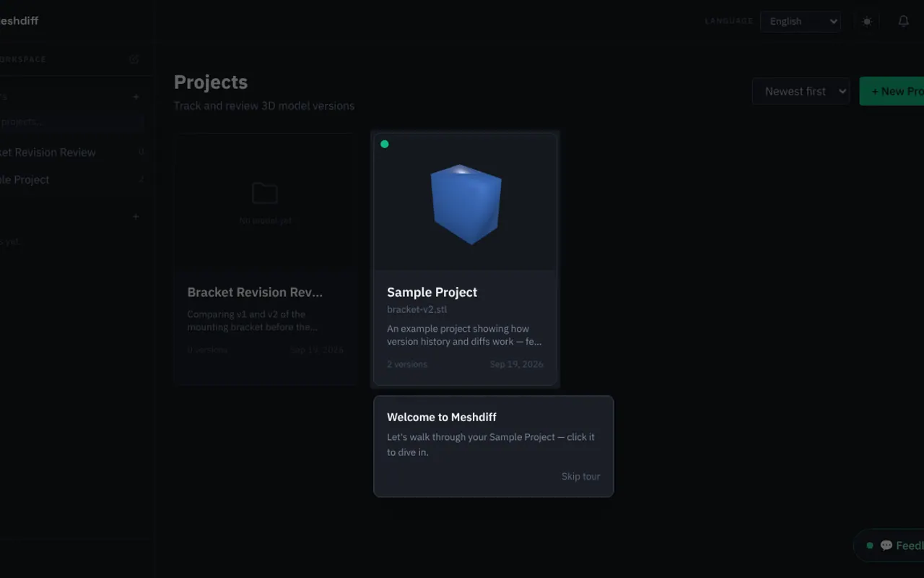Viewport: 924px width, 578px height.
Task: Click the Sep 19, 2026 date on Sample Project
Action: pyautogui.click(x=517, y=364)
